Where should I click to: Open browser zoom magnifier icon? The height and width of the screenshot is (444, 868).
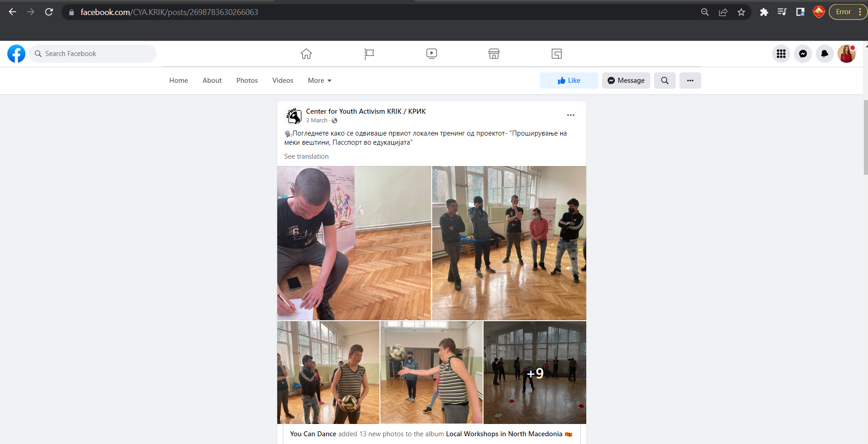[x=705, y=12]
